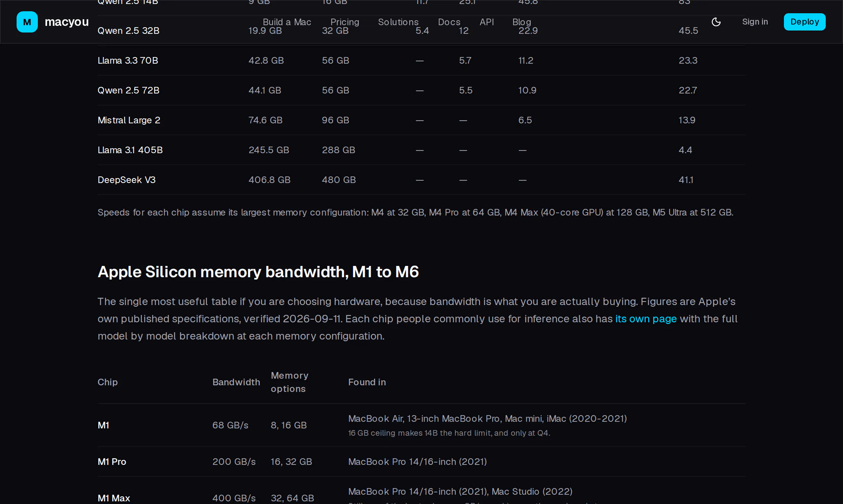Click the 400 GB/s bandwidth value
Screen dimensions: 843x504
pos(234,498)
